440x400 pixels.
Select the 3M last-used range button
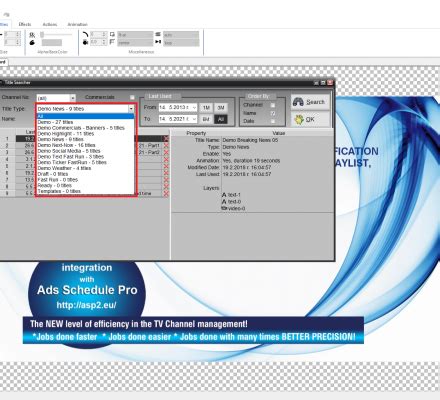(221, 108)
